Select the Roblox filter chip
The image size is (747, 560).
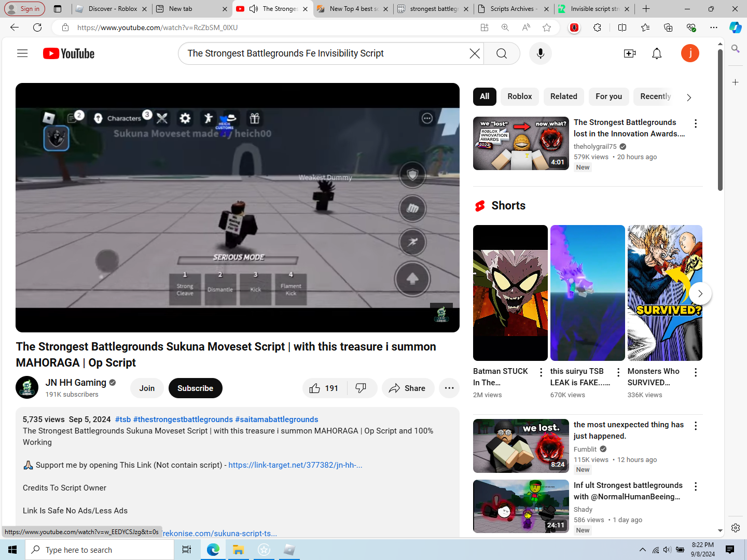click(520, 96)
